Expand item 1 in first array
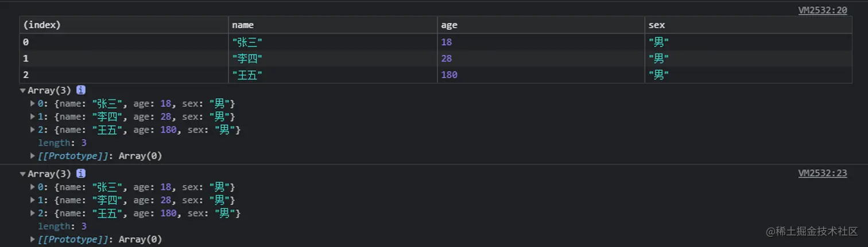Image resolution: width=868 pixels, height=247 pixels. [33, 117]
